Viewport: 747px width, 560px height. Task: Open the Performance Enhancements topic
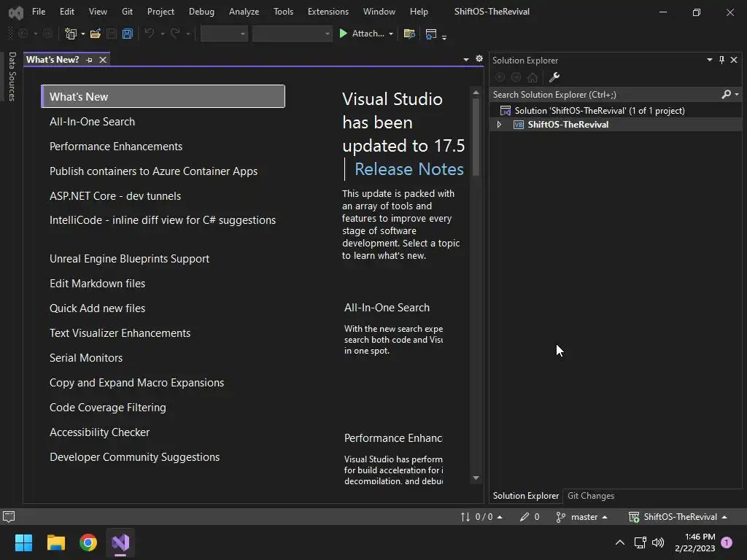tap(116, 146)
